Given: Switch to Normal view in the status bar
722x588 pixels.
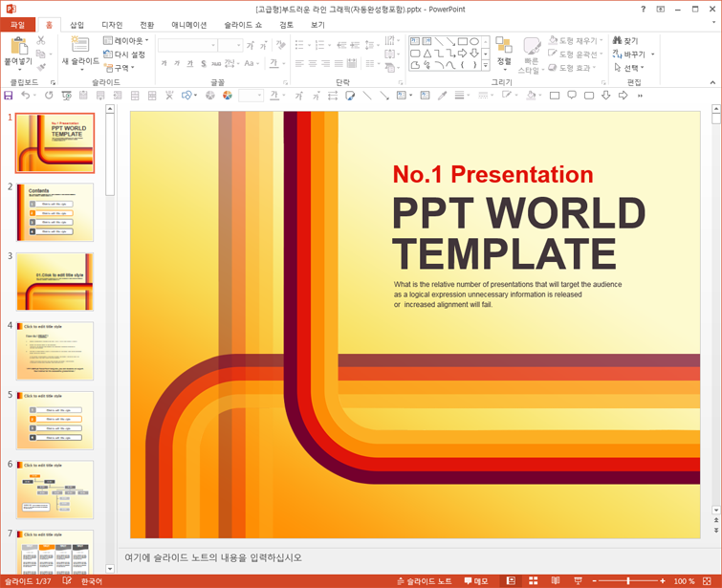Looking at the screenshot, I should tap(511, 581).
